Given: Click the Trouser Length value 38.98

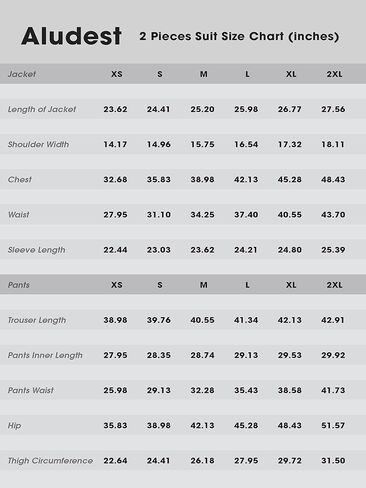Looking at the screenshot, I should 115,320.
